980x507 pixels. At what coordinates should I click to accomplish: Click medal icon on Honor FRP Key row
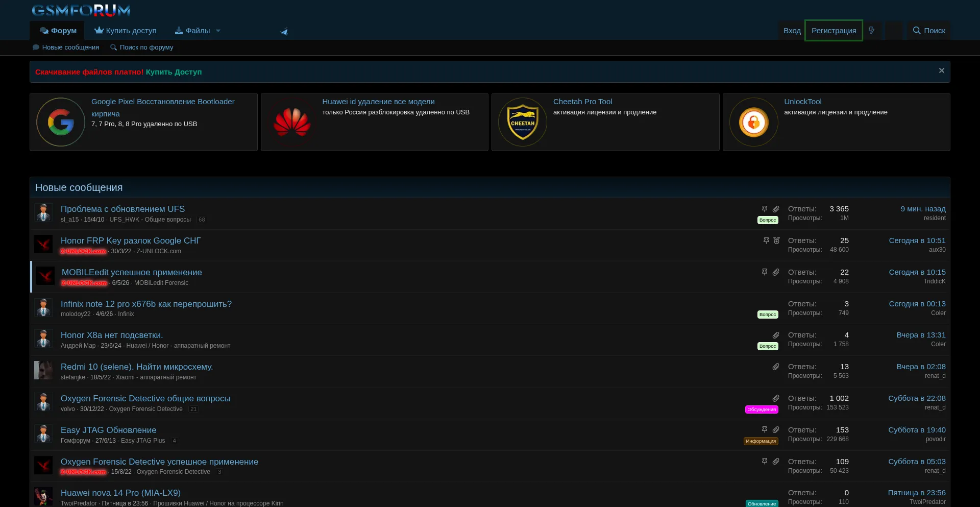click(776, 240)
